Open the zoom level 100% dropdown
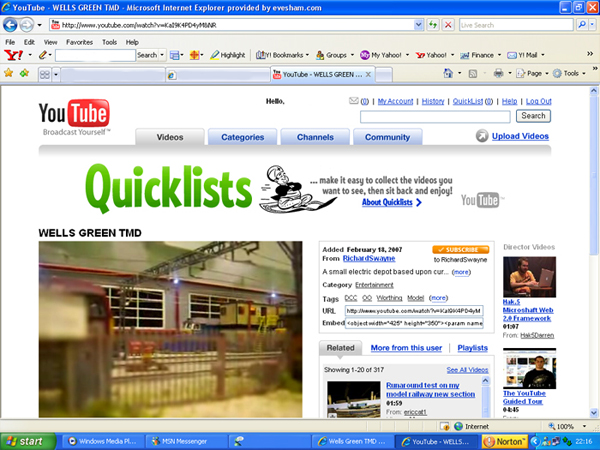The image size is (600, 450). pyautogui.click(x=584, y=426)
